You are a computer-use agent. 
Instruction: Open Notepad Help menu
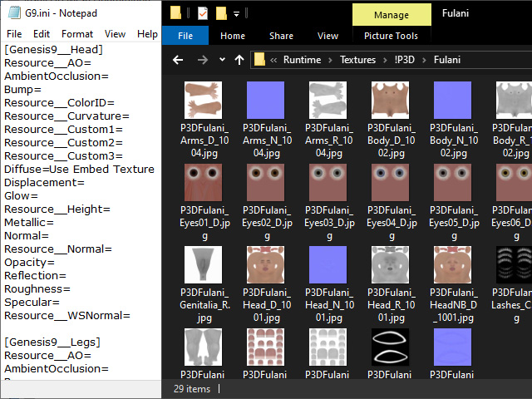click(147, 34)
